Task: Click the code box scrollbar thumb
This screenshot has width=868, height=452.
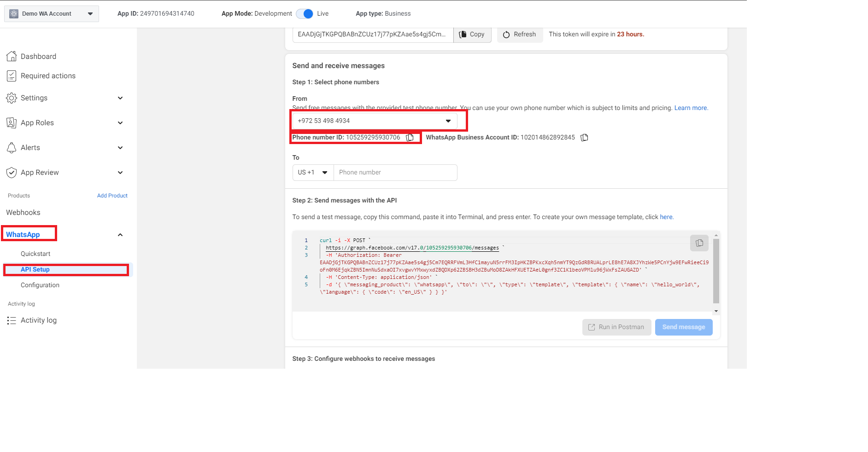Action: [x=716, y=271]
